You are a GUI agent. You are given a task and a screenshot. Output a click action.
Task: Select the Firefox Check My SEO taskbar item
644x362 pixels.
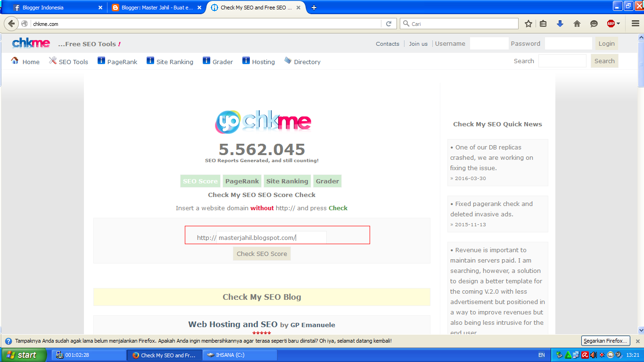(164, 355)
